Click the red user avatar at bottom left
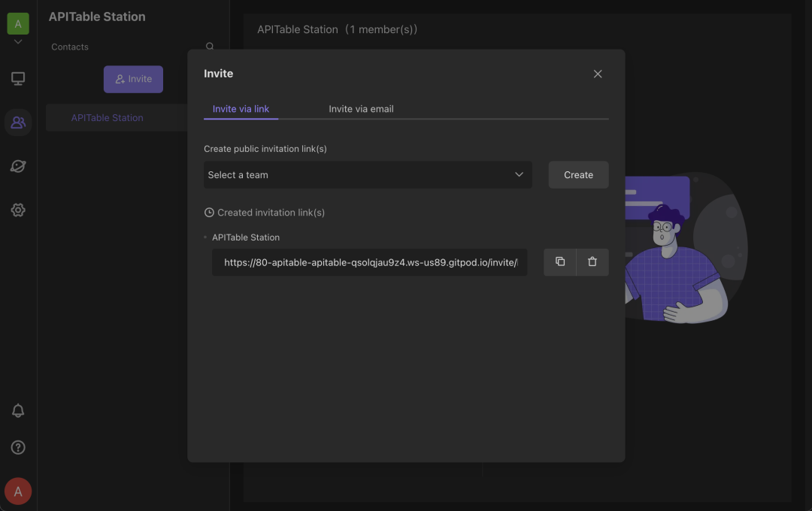This screenshot has height=511, width=812. click(18, 491)
